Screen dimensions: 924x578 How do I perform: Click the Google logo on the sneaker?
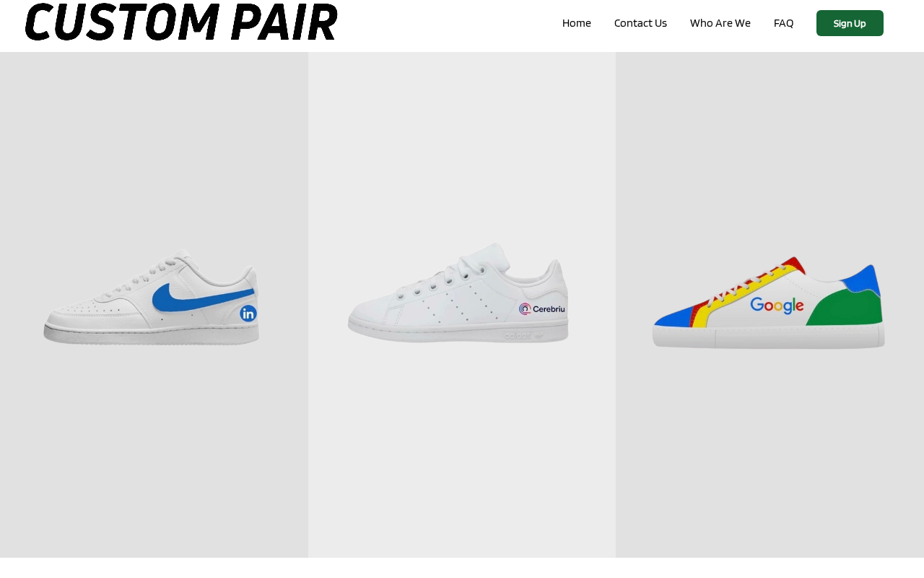pos(777,306)
